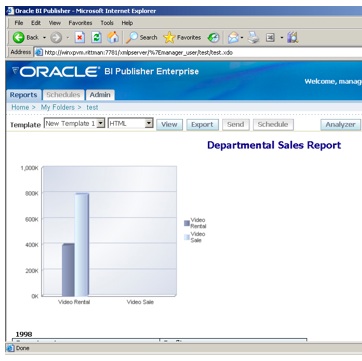
Task: Click the browser Back arrow icon
Action: 19,38
